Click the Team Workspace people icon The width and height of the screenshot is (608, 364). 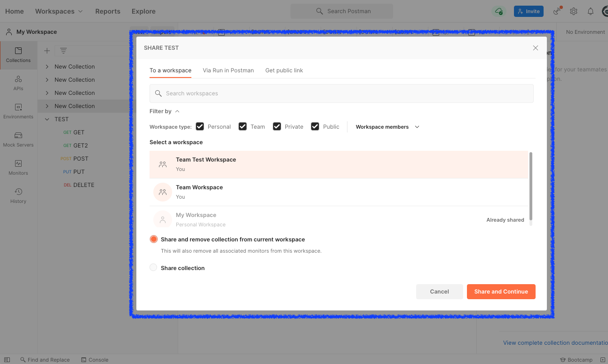click(163, 192)
